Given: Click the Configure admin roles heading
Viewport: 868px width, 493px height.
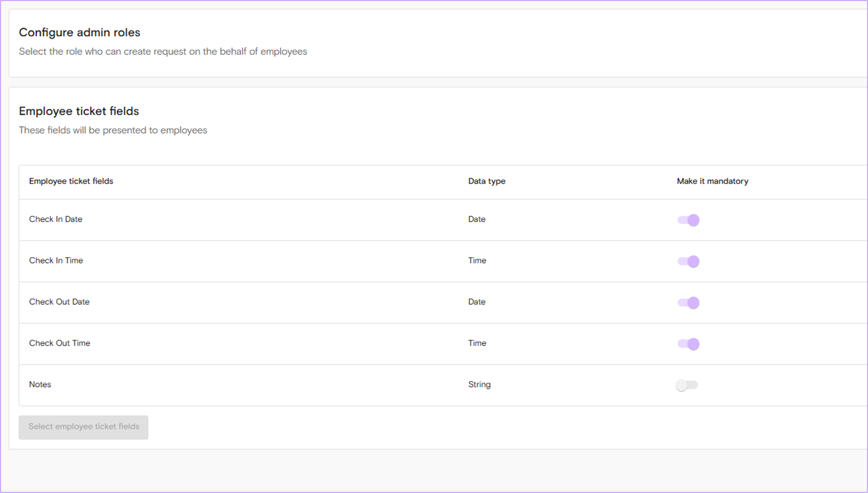Looking at the screenshot, I should 79,32.
